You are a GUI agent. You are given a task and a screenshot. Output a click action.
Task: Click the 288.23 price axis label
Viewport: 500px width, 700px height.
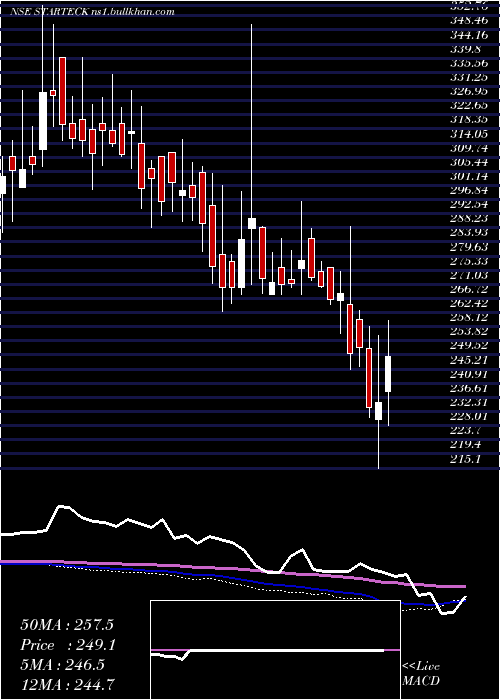point(468,219)
